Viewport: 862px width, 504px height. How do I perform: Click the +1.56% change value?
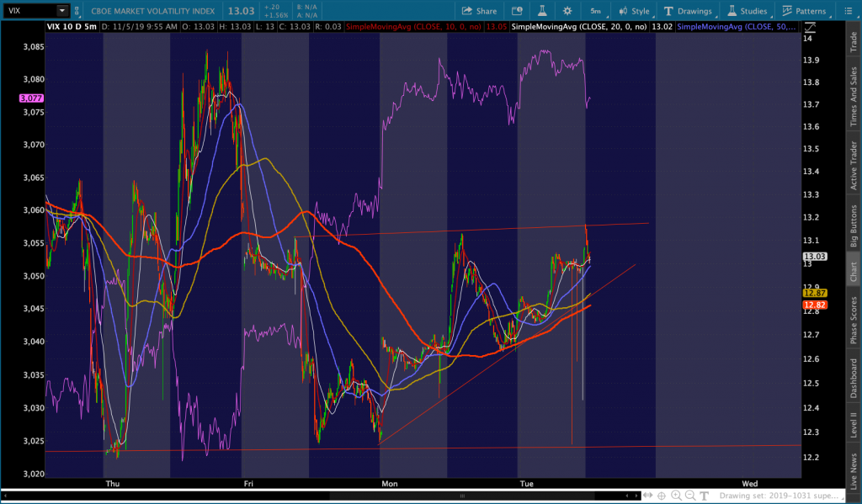[276, 15]
